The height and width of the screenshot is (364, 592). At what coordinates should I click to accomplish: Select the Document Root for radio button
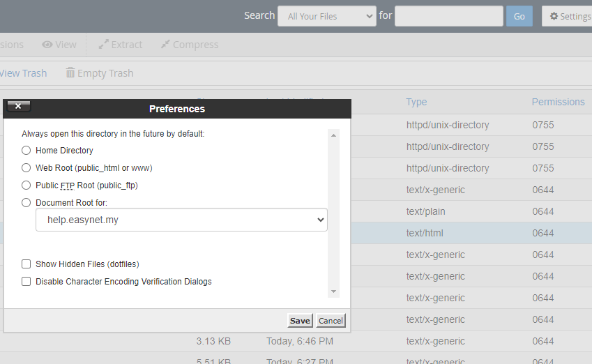26,203
